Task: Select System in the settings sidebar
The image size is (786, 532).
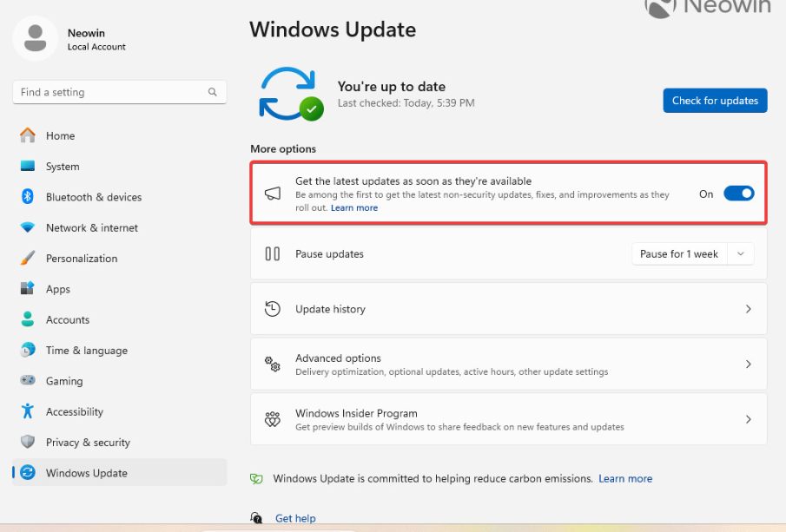Action: click(x=63, y=167)
